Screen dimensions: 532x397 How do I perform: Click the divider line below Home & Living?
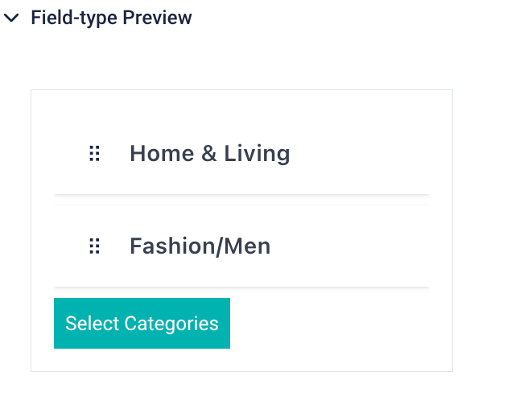point(241,195)
